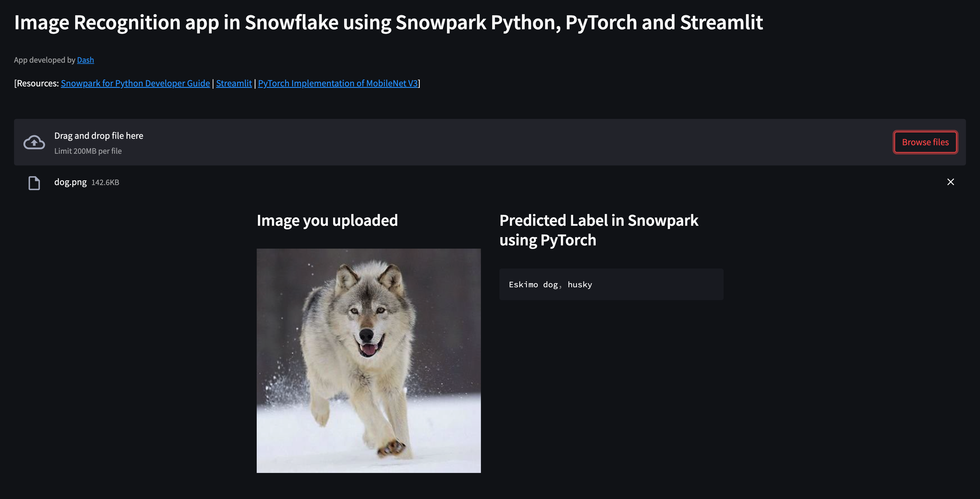Click the app title at the top
The width and height of the screenshot is (980, 499).
pos(388,23)
